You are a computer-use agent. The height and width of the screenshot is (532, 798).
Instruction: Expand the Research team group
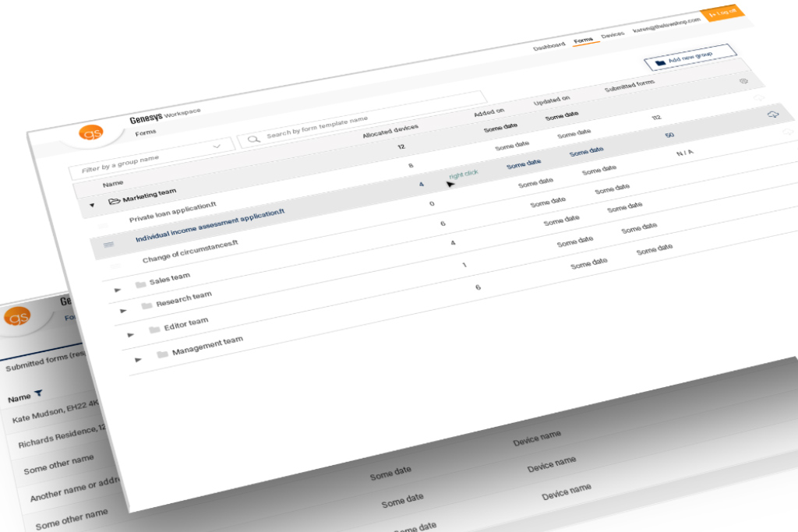coord(123,310)
